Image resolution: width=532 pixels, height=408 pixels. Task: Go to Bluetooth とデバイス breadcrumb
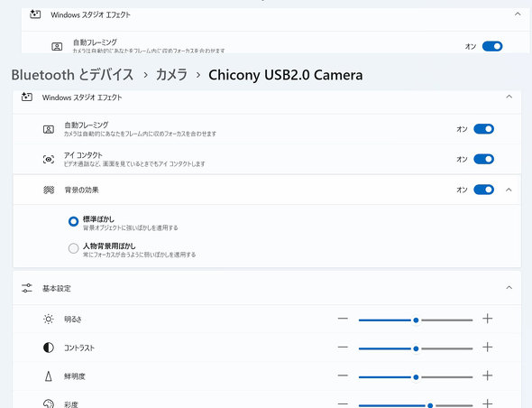click(x=73, y=75)
